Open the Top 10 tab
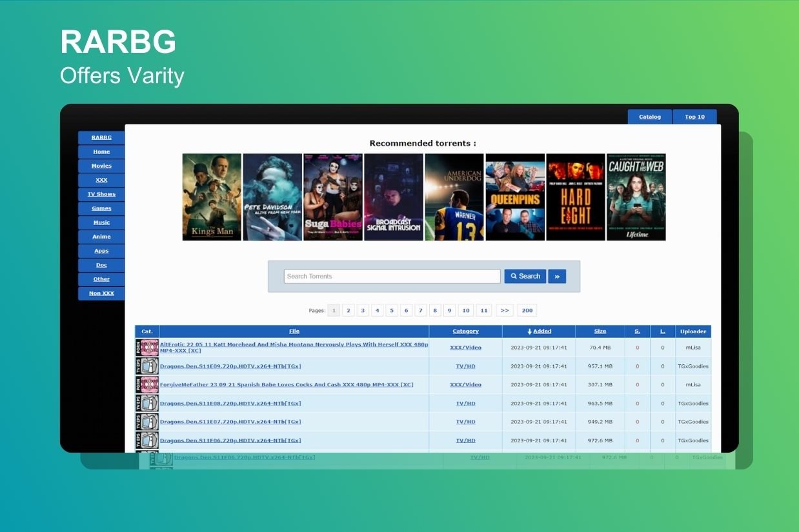This screenshot has width=799, height=532. point(694,117)
